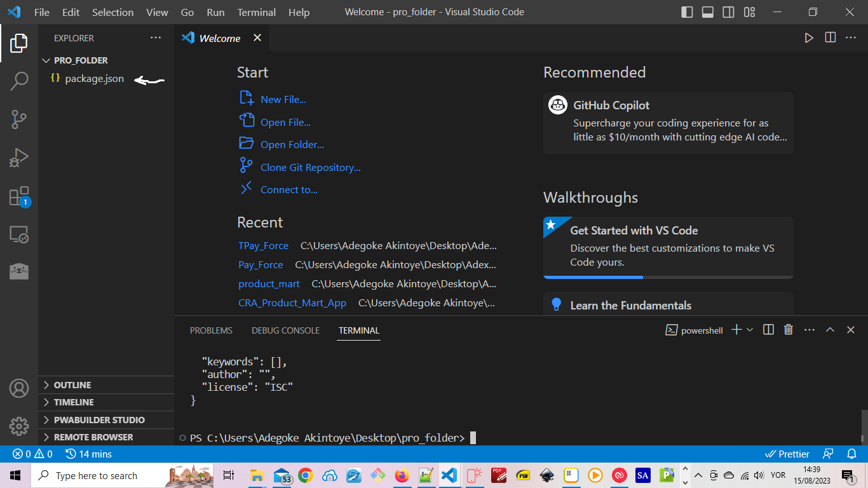This screenshot has width=868, height=488.
Task: Toggle the primary side bar layout button
Action: pyautogui.click(x=687, y=12)
